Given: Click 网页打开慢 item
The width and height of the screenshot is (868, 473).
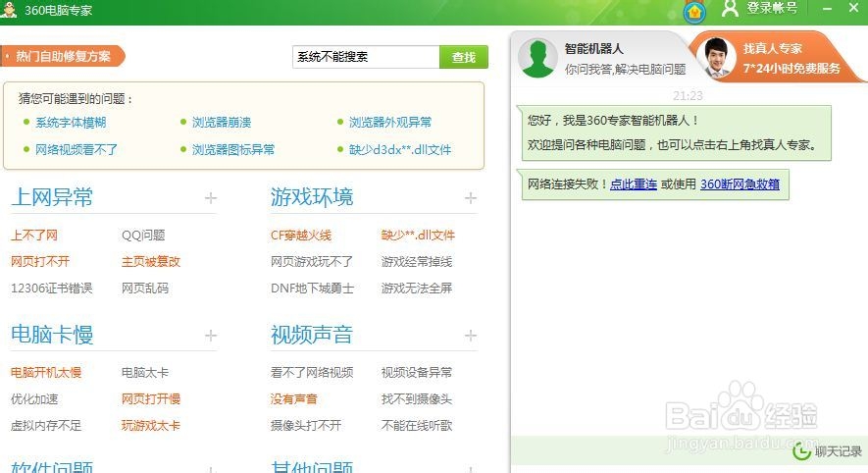Looking at the screenshot, I should point(151,398).
